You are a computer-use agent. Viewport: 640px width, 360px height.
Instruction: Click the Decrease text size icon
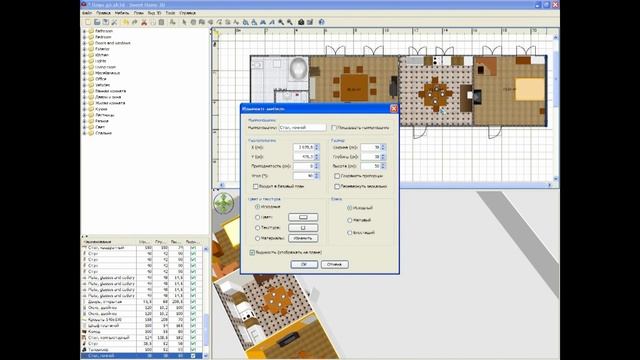coord(253,22)
